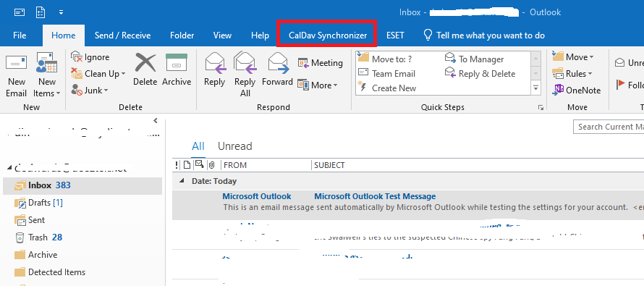Select the Team Email quick step
Screen dimensions: 644x286
coord(386,74)
